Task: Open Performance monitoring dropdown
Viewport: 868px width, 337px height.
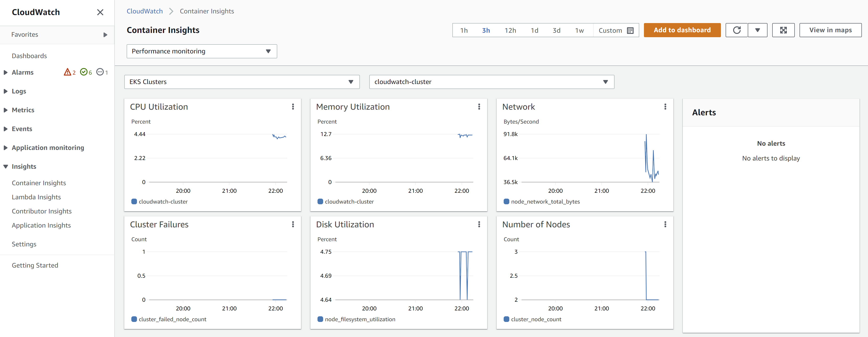Action: point(202,51)
